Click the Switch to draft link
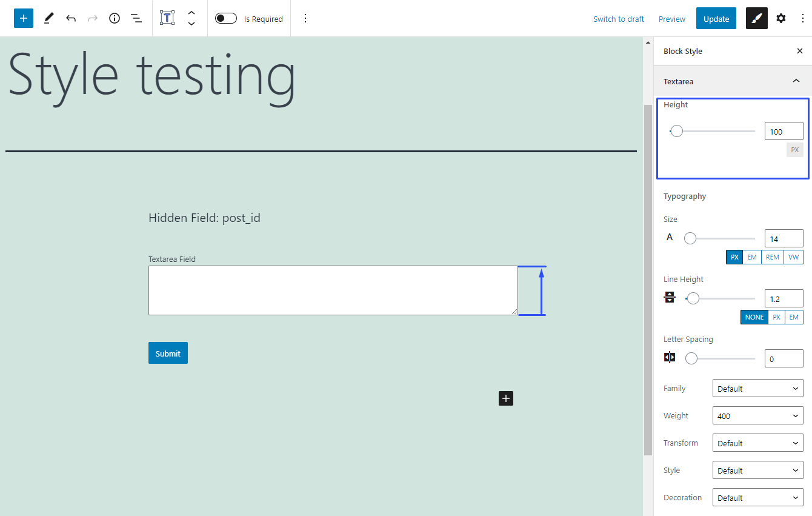 click(618, 19)
